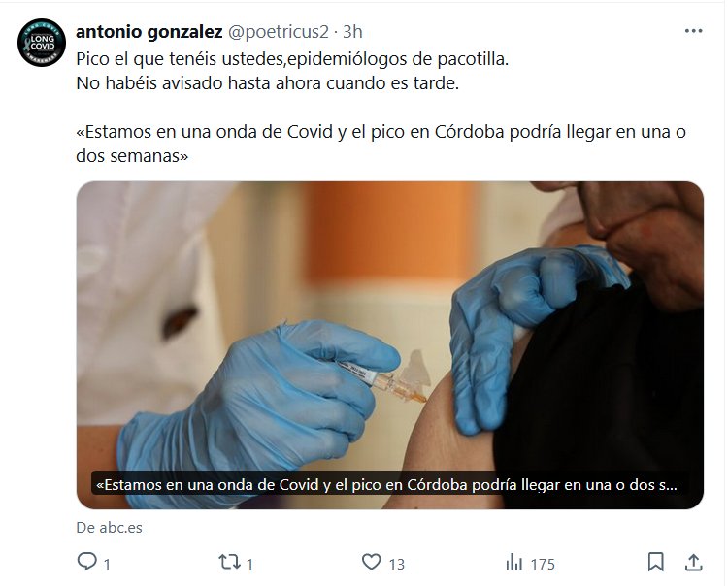This screenshot has height=586, width=728.
Task: Click the share upload arrow icon
Action: coord(693,562)
